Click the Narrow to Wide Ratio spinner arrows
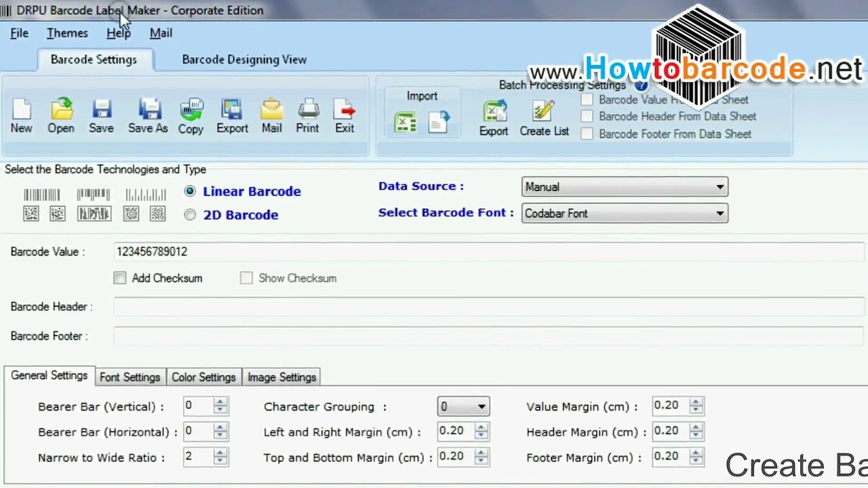This screenshot has width=868, height=488. tap(220, 457)
